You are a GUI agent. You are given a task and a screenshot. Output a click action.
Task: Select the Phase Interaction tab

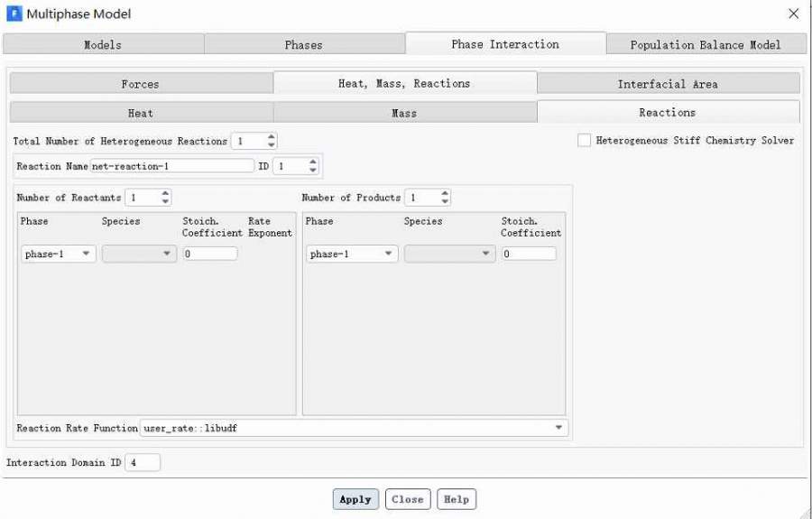505,44
